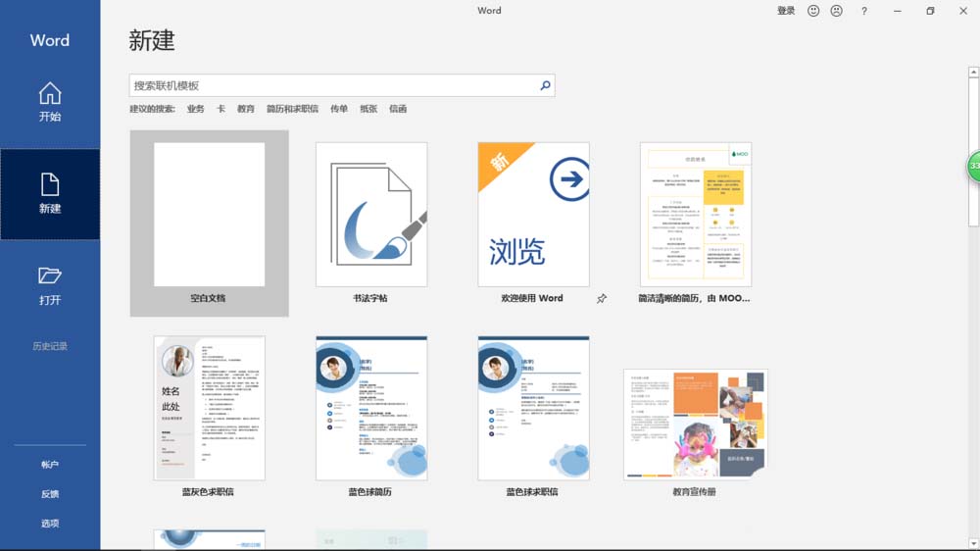Open 选项 dialog
The image size is (980, 551).
[x=50, y=524]
